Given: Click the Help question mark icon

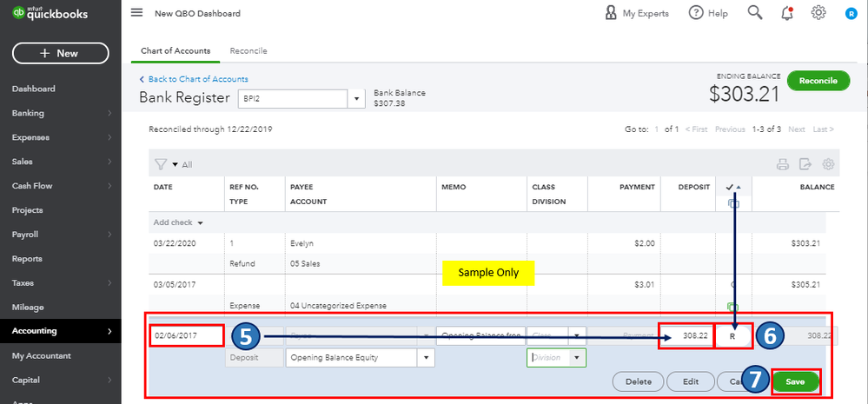Looking at the screenshot, I should click(x=696, y=13).
